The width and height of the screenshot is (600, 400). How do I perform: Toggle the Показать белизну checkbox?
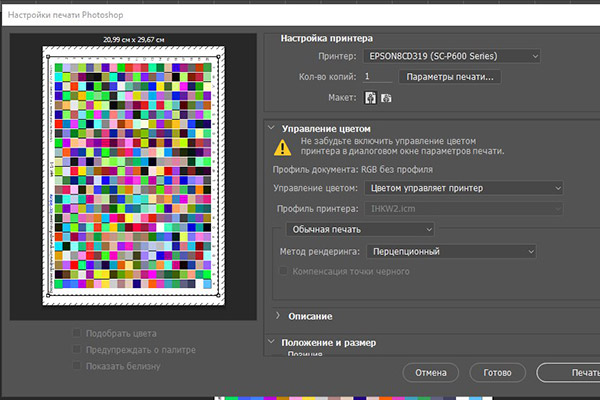tap(77, 366)
